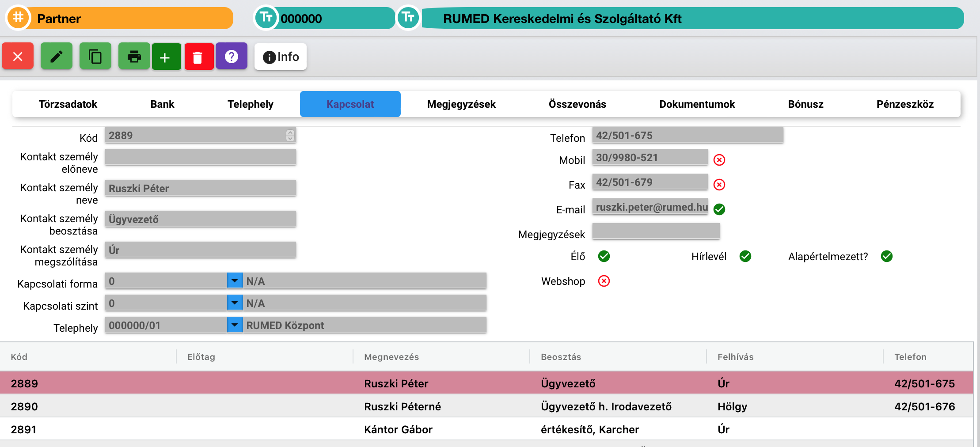Toggle the Mobil status red X indicator

(719, 160)
